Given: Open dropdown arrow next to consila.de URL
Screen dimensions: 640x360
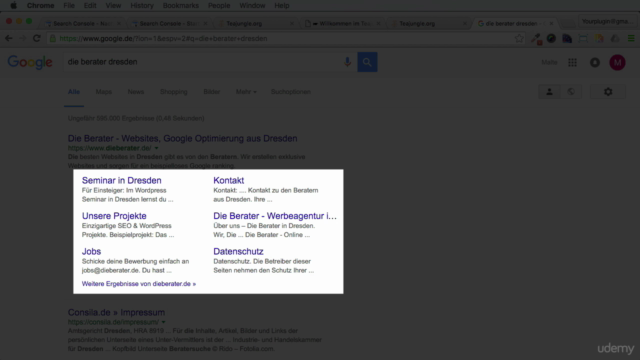Looking at the screenshot, I should (163, 322).
